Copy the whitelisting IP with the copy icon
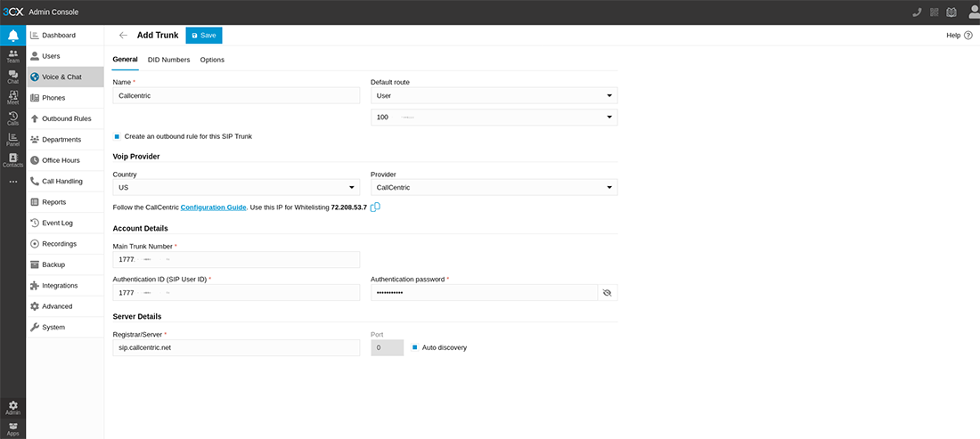Viewport: 980px width, 439px height. point(375,207)
